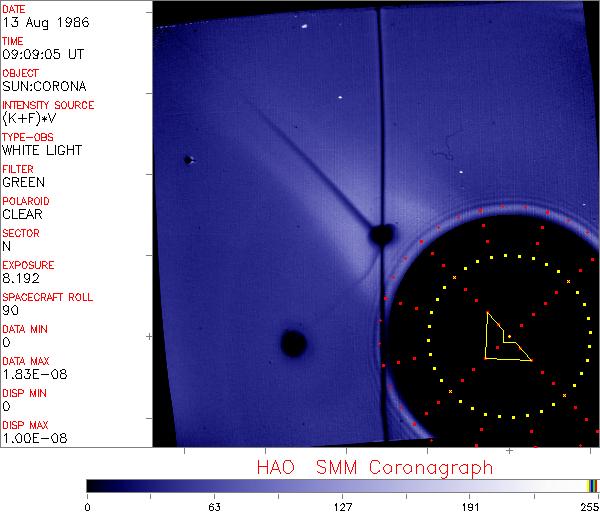This screenshot has width=600, height=512.
Task: Click the colorbar near the 127 mark
Action: 343,485
